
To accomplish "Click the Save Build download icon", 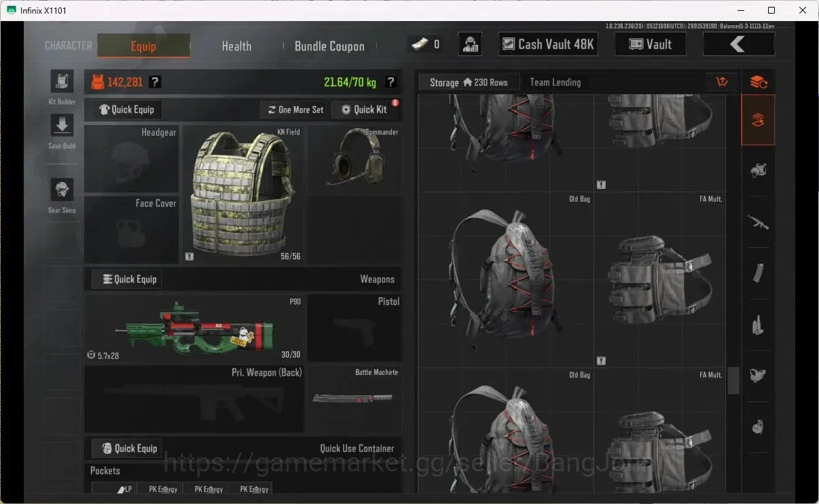I will coord(62,126).
